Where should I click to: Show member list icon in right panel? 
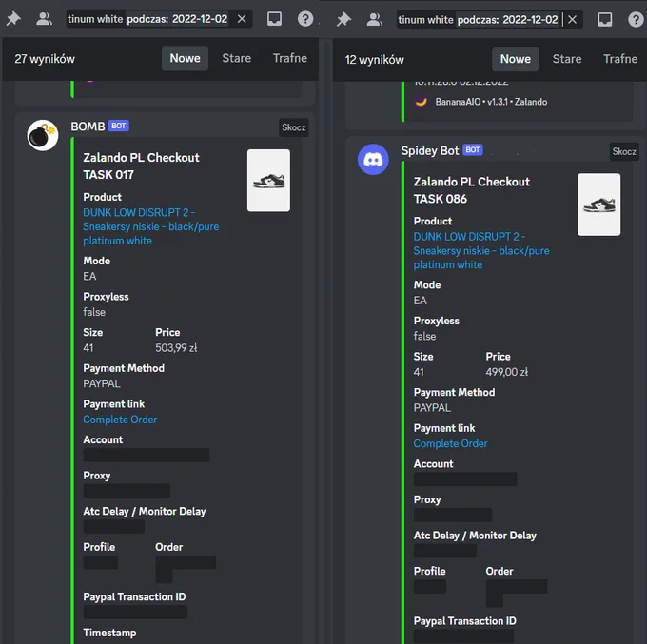pos(374,19)
